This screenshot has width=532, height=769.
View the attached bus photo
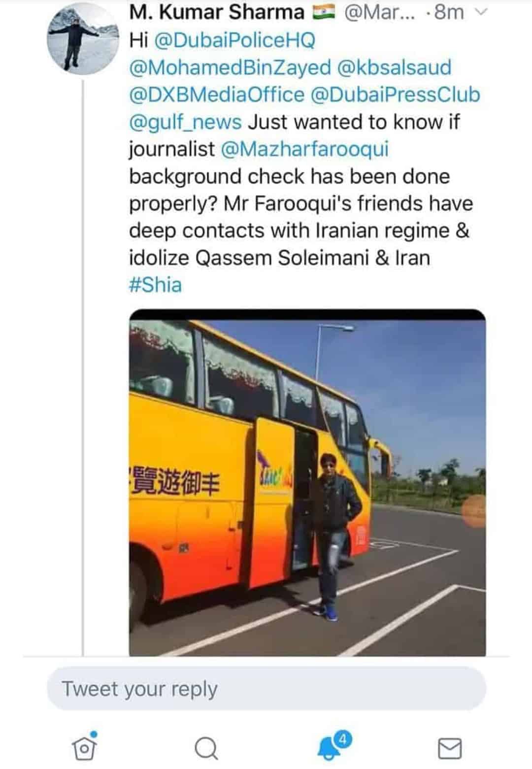tap(307, 483)
